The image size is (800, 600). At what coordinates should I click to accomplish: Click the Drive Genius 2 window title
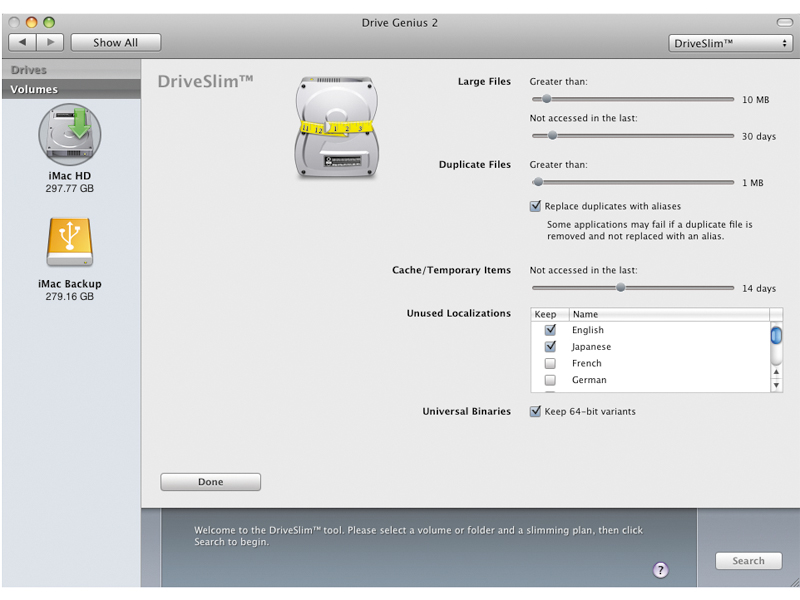point(399,22)
